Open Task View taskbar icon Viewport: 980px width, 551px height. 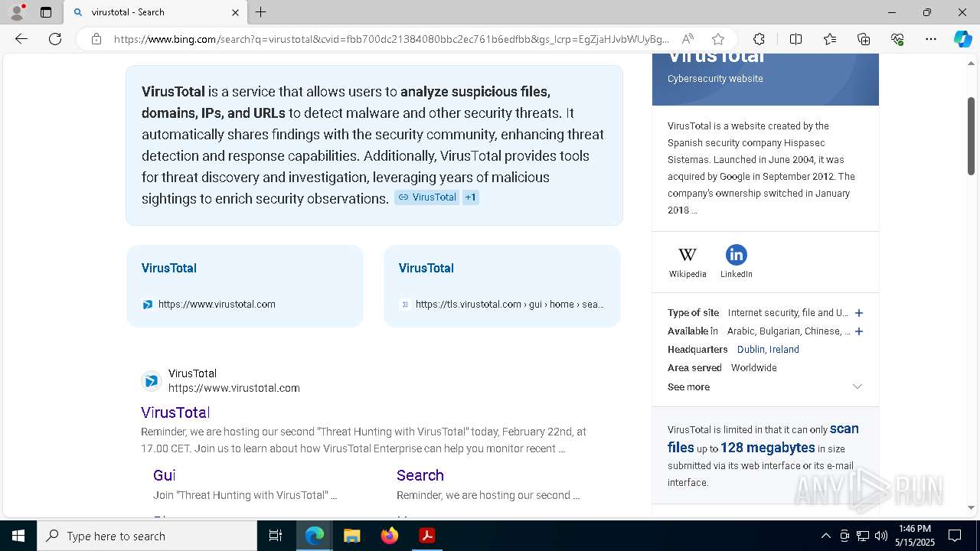tap(276, 536)
